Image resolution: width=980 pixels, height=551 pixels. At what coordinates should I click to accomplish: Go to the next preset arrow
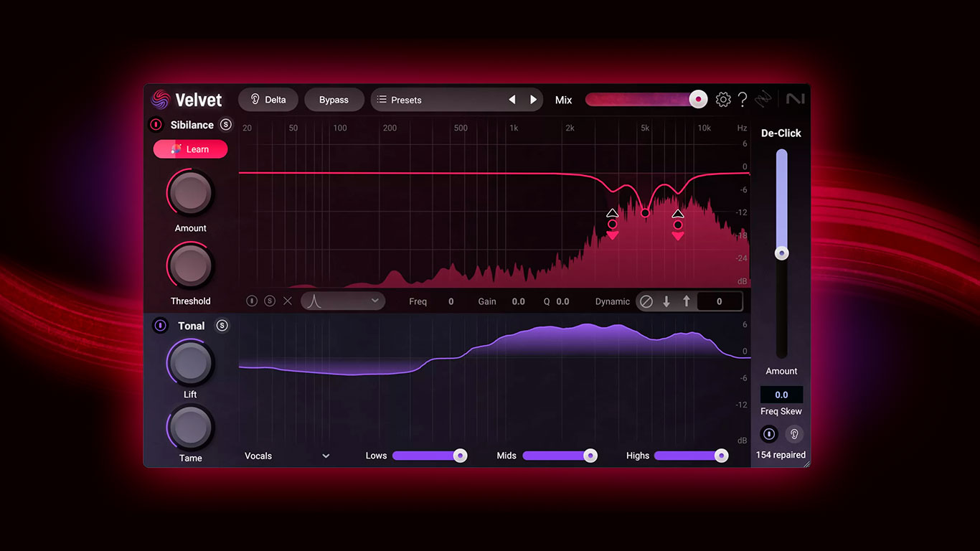(533, 100)
